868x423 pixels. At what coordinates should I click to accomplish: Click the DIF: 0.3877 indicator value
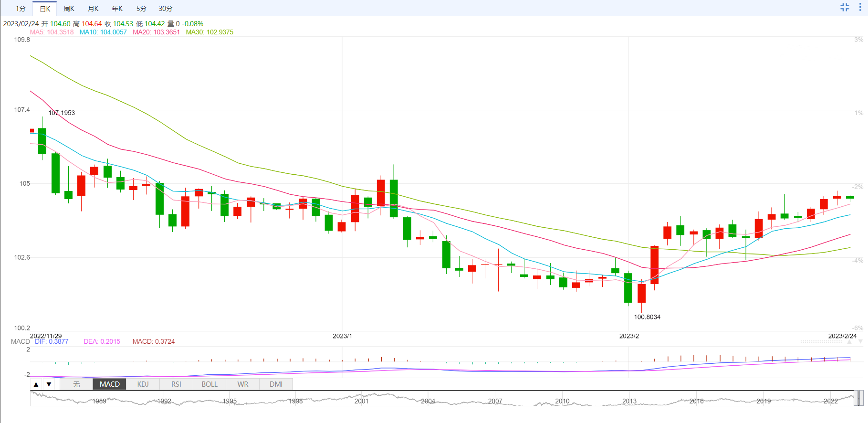[52, 341]
